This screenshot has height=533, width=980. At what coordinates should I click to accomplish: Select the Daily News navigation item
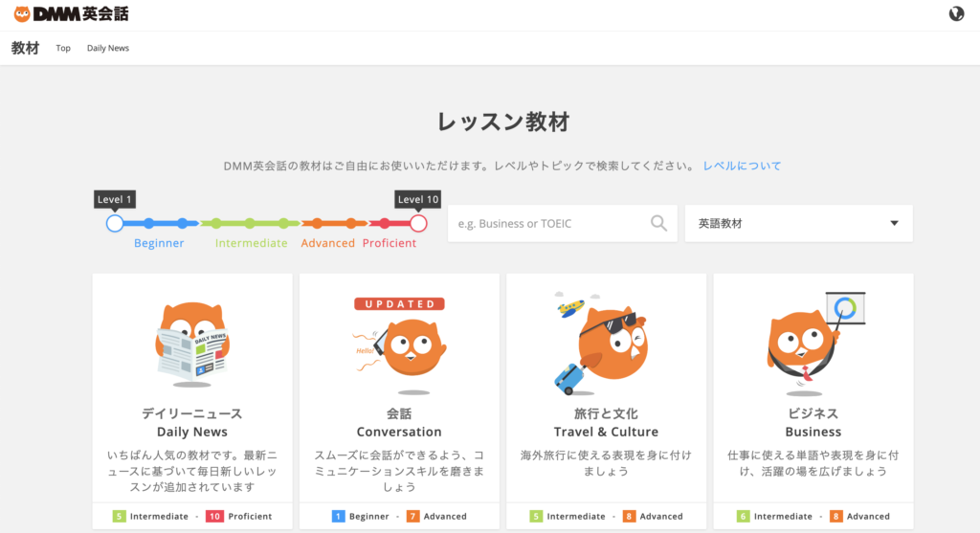[107, 48]
